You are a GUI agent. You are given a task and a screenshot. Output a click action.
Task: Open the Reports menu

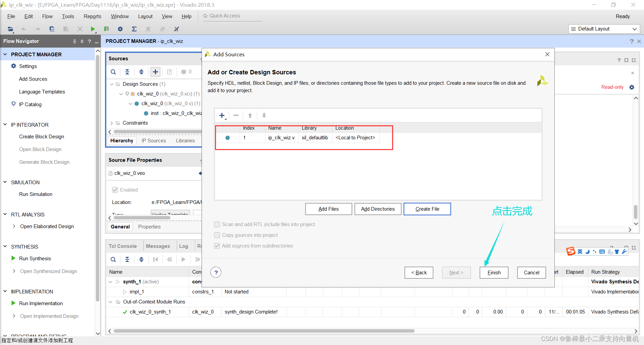[x=92, y=16]
